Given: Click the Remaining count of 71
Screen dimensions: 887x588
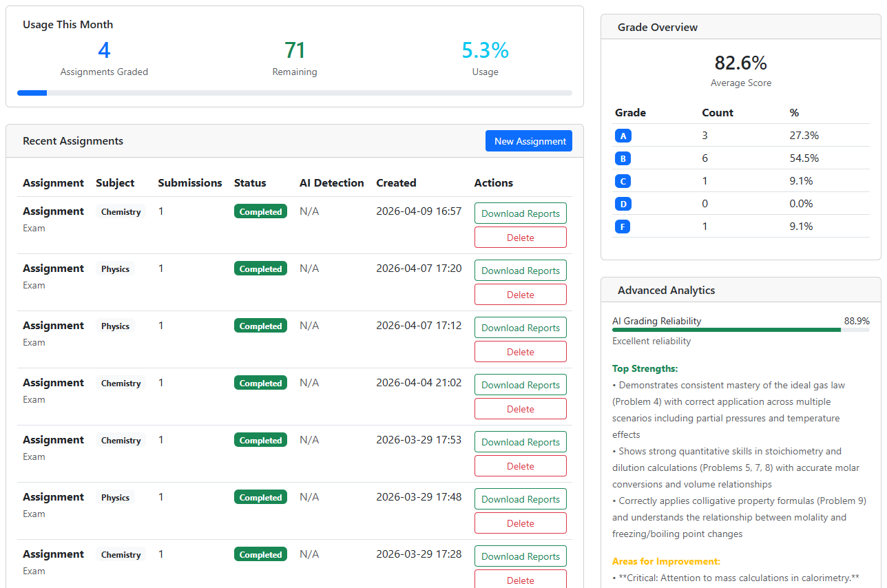Looking at the screenshot, I should click(295, 50).
